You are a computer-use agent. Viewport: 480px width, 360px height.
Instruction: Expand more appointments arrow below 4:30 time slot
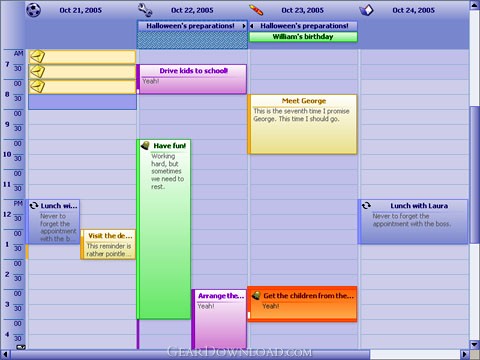[x=21, y=347]
